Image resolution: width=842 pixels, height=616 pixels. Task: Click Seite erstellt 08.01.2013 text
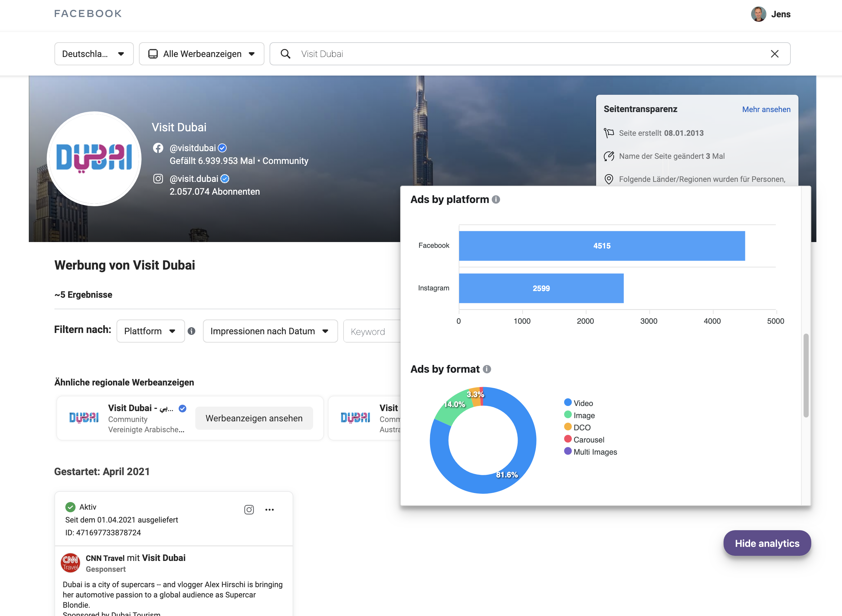click(x=661, y=133)
